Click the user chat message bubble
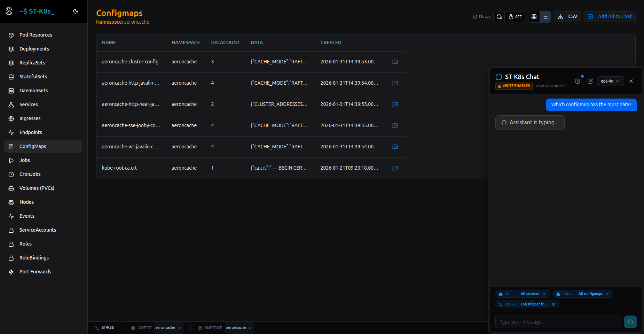 591,105
